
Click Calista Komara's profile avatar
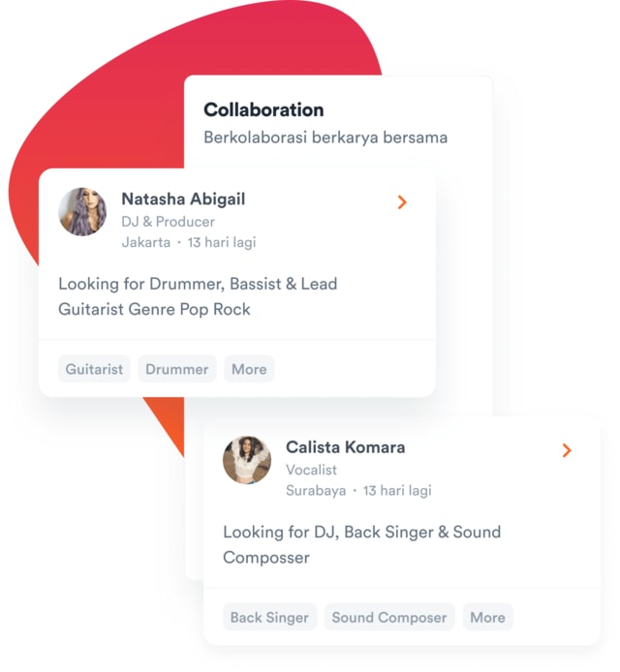247,460
